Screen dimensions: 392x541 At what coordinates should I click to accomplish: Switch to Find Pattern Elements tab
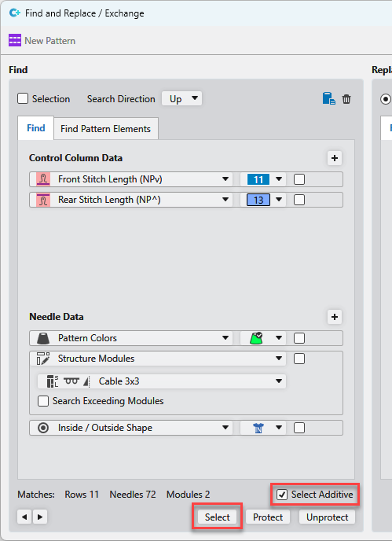pyautogui.click(x=105, y=129)
